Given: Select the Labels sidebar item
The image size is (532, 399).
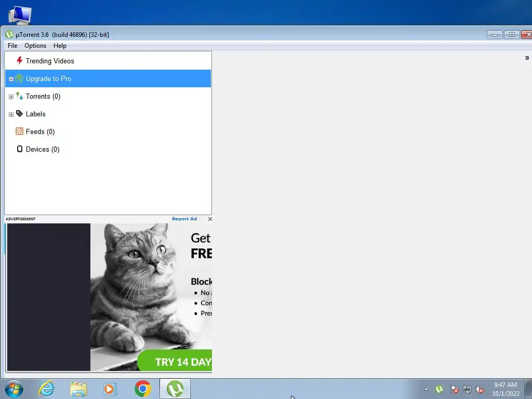Looking at the screenshot, I should (108, 114).
